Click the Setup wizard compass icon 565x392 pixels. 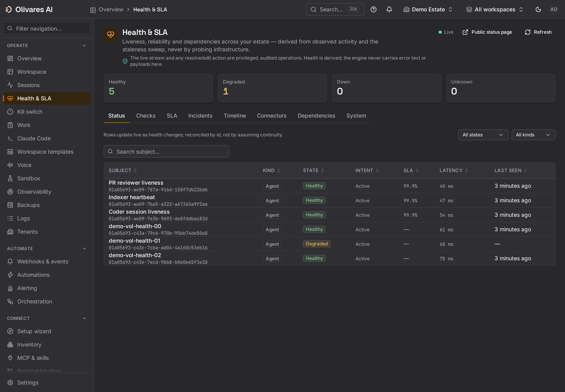coord(10,331)
